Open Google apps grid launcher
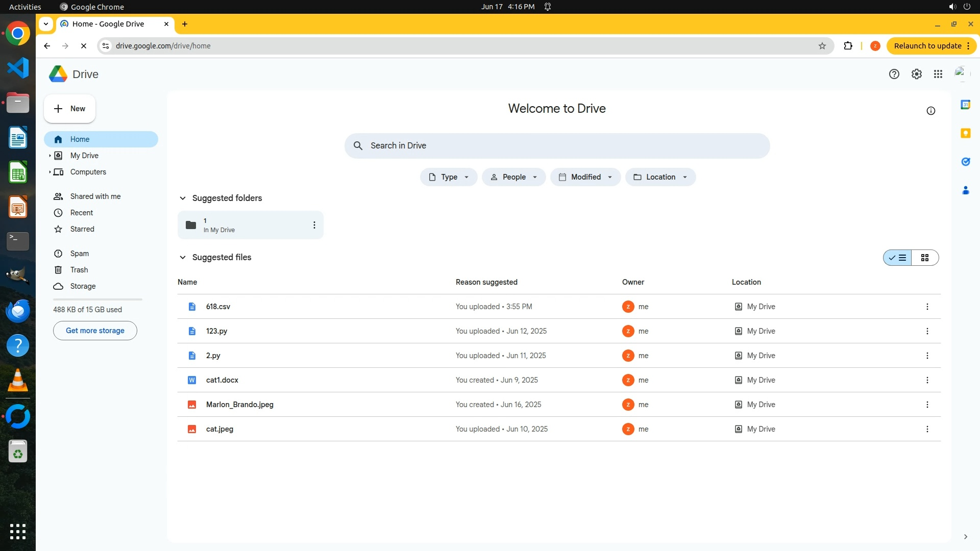This screenshot has width=980, height=551. 938,74
